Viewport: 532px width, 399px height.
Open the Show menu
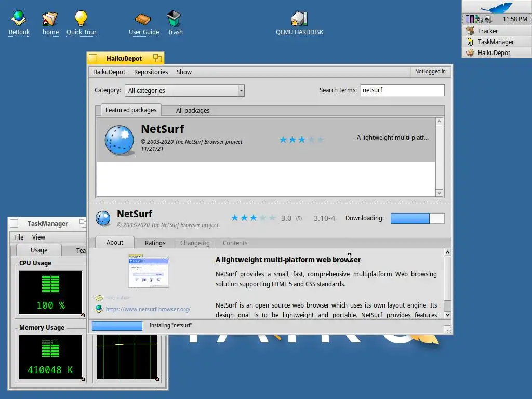(184, 72)
